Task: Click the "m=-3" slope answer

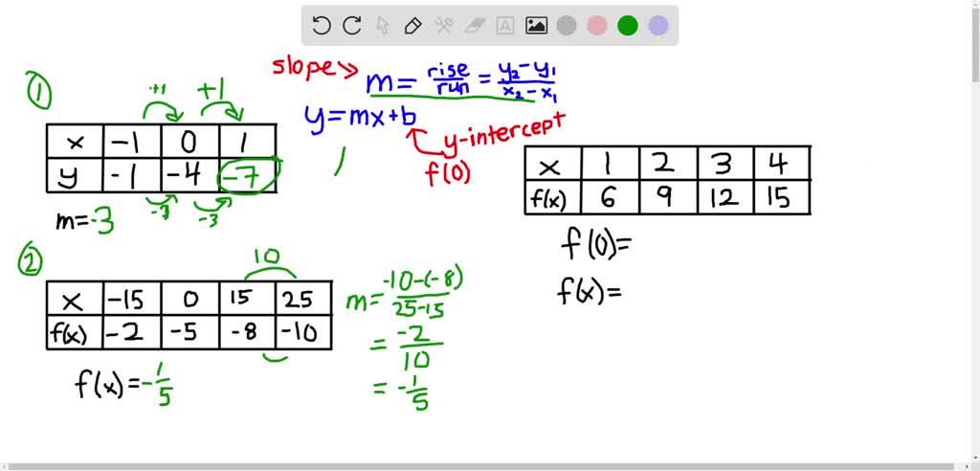Action: 85,221
